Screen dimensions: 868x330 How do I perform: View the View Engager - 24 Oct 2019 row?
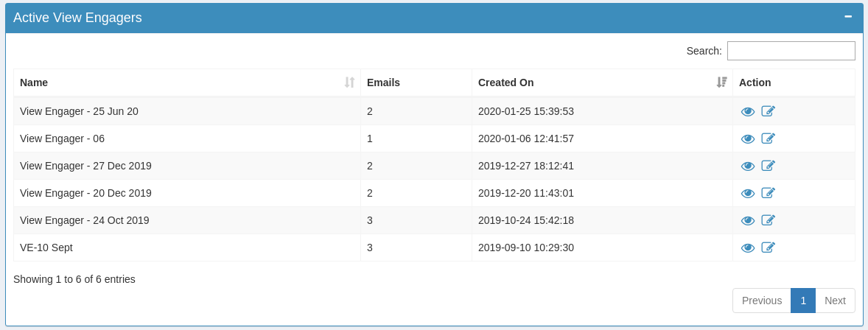coord(747,220)
